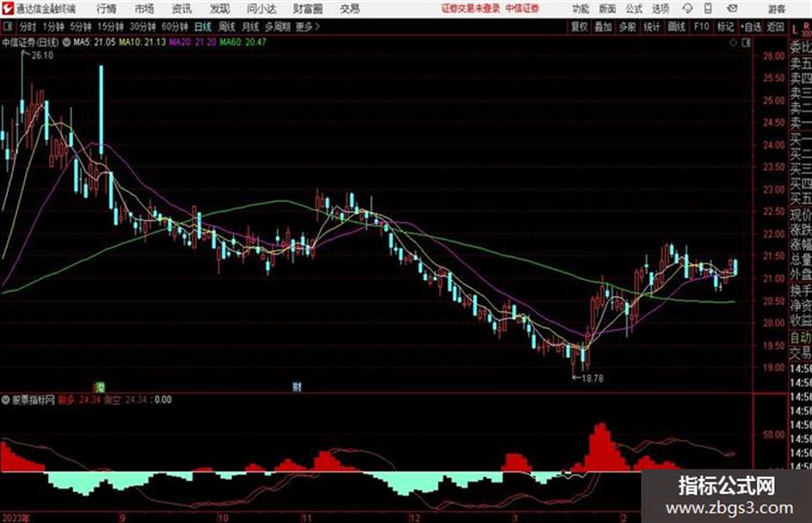This screenshot has height=523, width=812.
Task: Open the 选项 menu
Action: point(661,9)
